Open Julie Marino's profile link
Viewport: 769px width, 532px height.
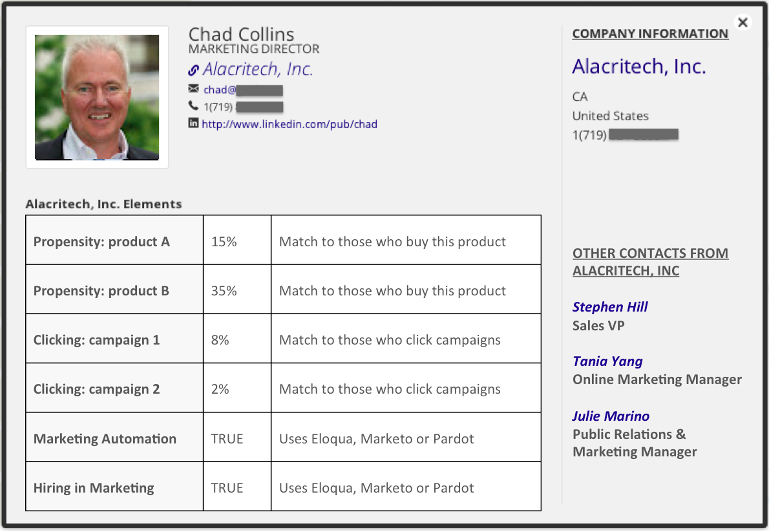pos(611,416)
